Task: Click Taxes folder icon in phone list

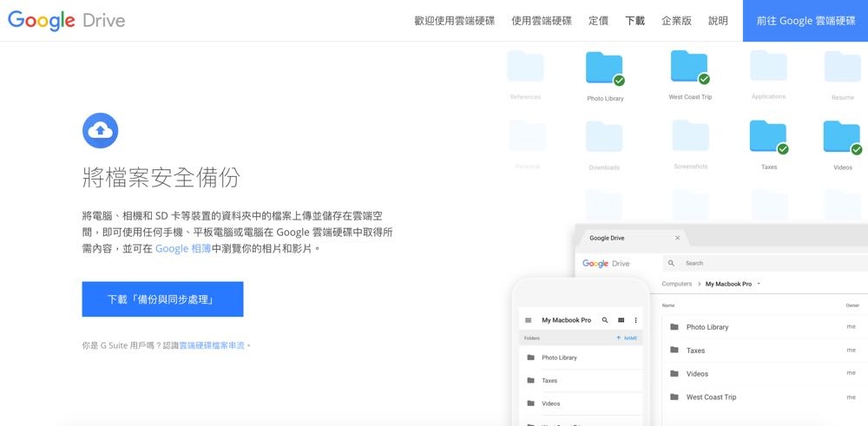Action: point(530,380)
